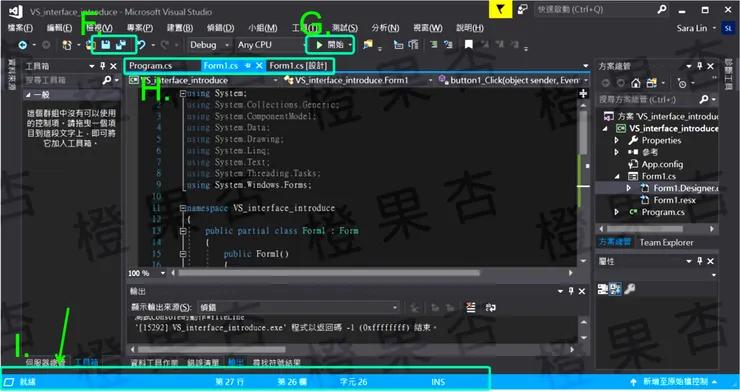Select the 參考 references node
Viewport: 740px width, 392px height.
click(x=649, y=152)
